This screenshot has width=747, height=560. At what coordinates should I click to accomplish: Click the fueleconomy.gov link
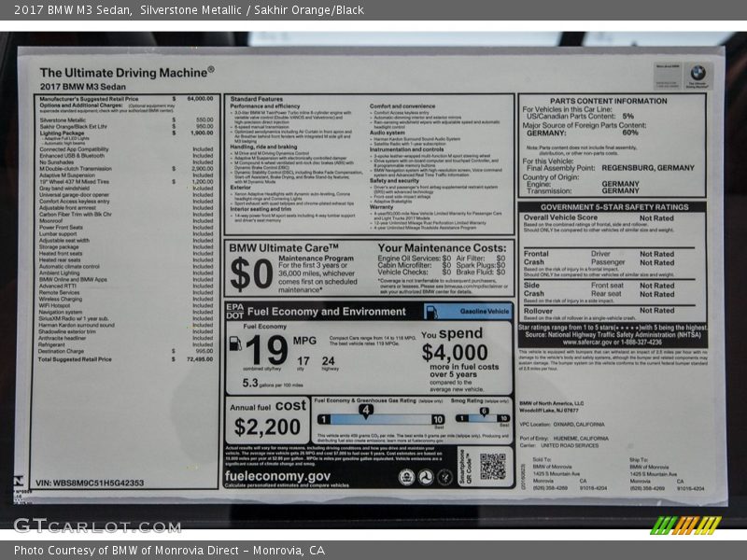[x=277, y=476]
